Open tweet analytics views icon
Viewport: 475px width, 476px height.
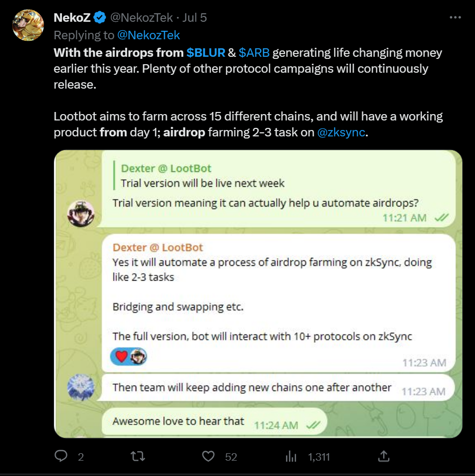291,456
